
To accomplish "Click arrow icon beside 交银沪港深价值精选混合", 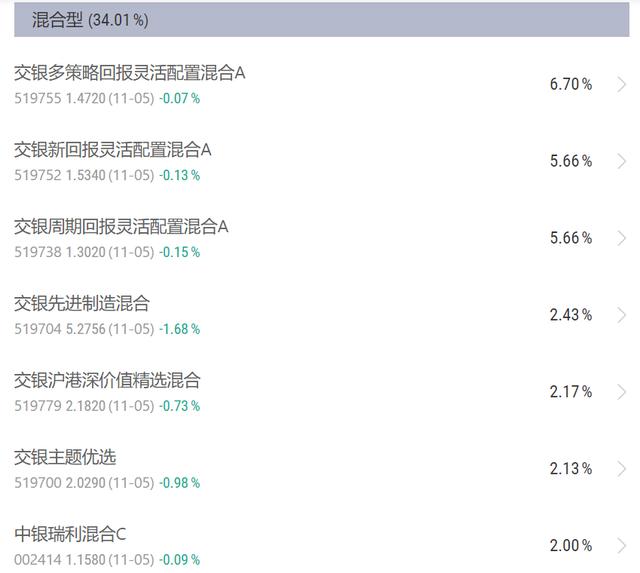I will (x=622, y=392).
